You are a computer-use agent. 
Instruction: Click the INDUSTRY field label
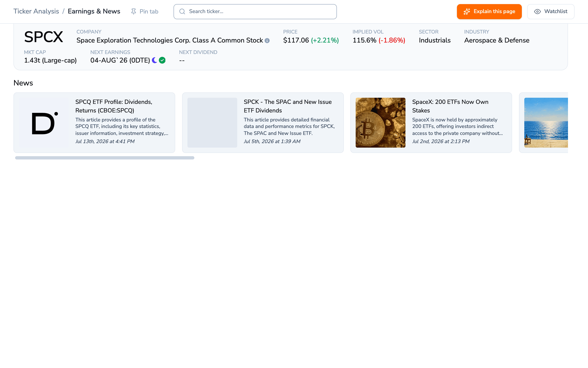477,32
